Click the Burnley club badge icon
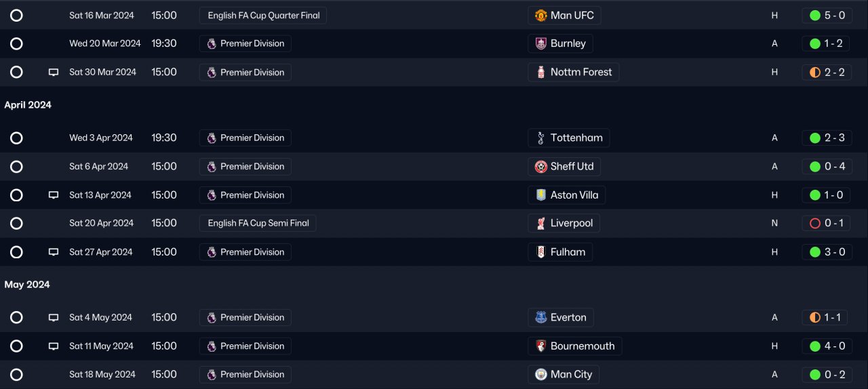Screen dimensions: 868x389 (x=540, y=43)
